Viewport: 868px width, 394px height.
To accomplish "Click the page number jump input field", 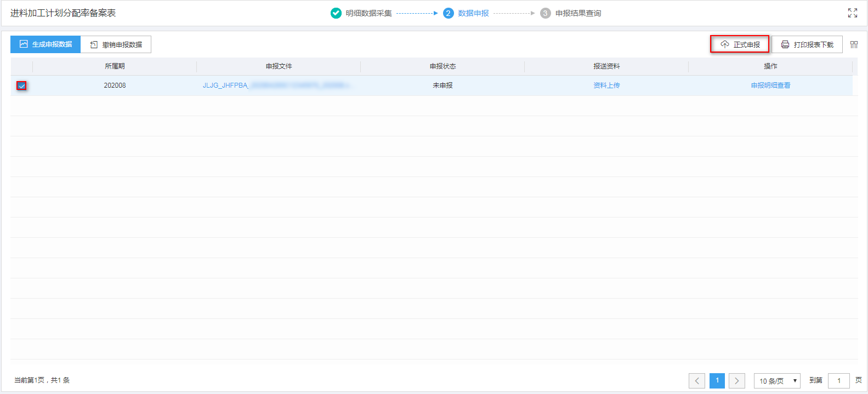I will coord(838,381).
